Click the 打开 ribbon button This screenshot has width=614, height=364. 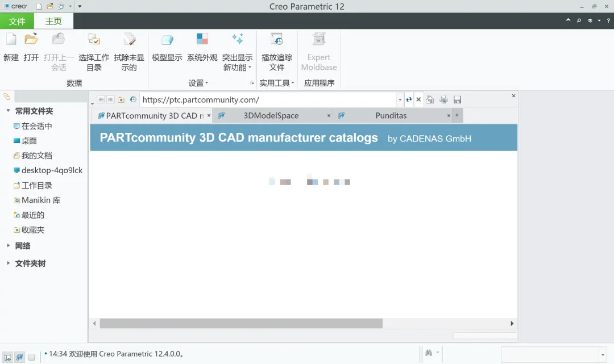tap(31, 47)
